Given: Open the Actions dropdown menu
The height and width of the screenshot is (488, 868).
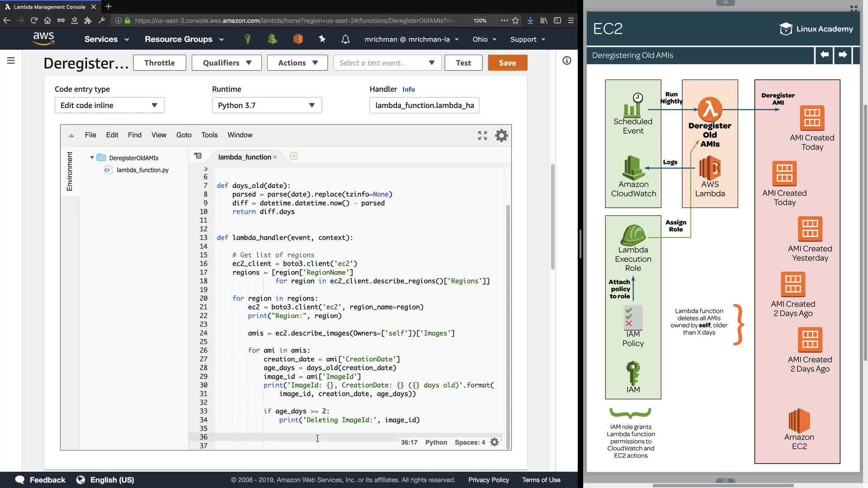Looking at the screenshot, I should [297, 63].
